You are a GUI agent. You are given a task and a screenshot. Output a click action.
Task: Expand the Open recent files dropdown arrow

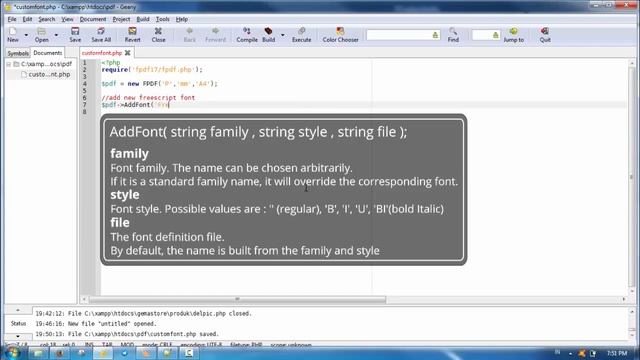tap(56, 35)
